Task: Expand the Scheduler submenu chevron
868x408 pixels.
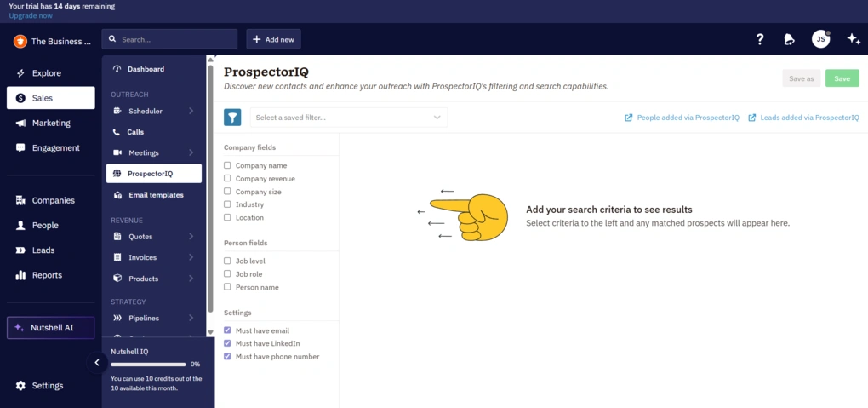Action: tap(191, 111)
